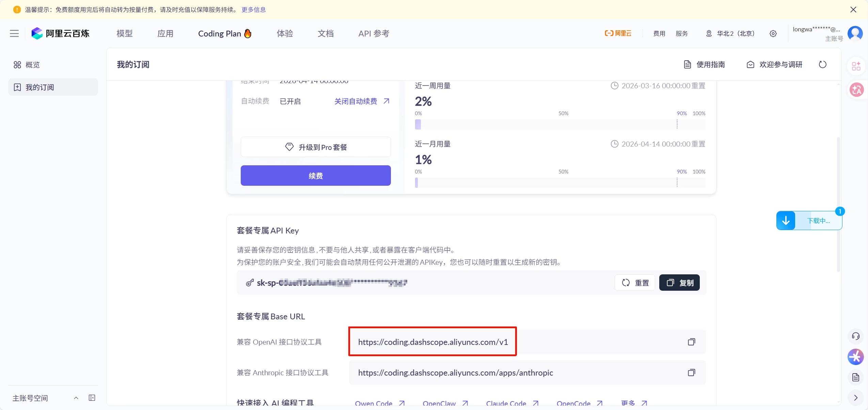Open the customer service headset icon
This screenshot has width=868, height=410.
(855, 336)
